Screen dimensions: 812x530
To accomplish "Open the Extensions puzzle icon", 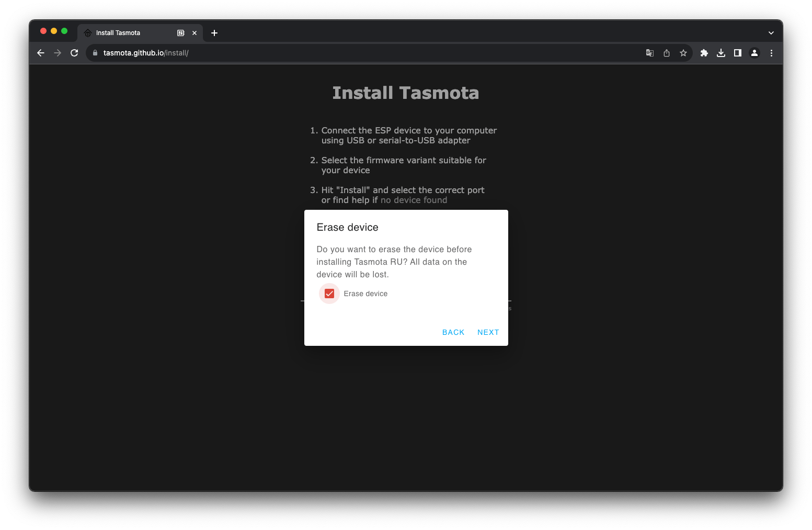I will click(x=704, y=53).
